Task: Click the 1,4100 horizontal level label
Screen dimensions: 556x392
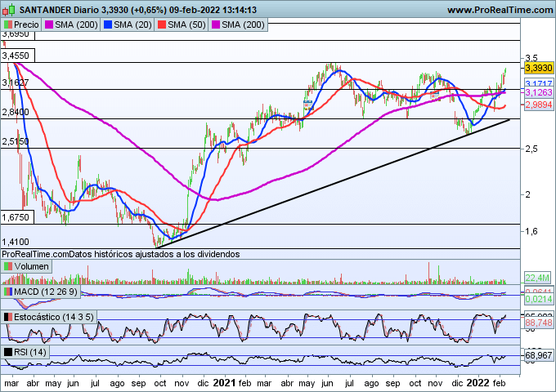Action: 16,243
